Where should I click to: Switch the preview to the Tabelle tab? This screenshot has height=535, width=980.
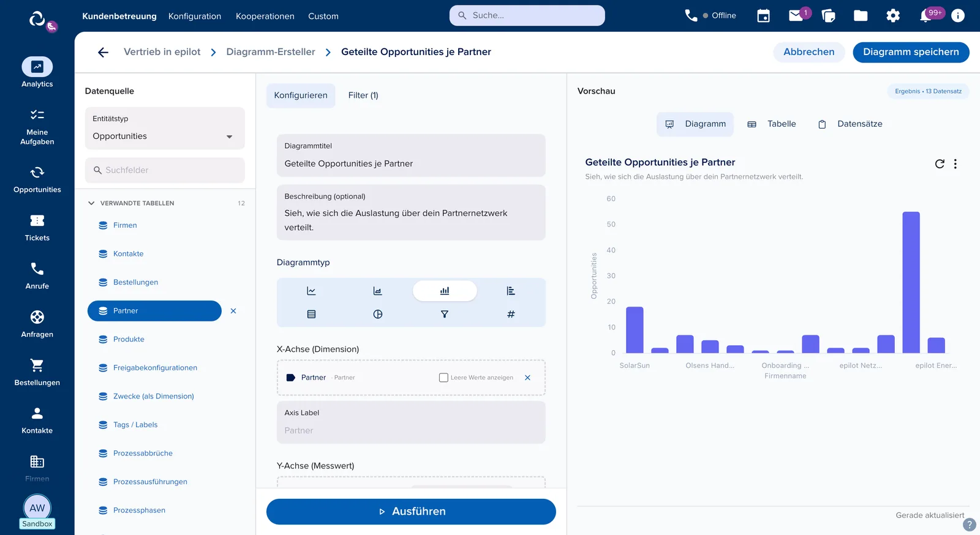(x=772, y=124)
